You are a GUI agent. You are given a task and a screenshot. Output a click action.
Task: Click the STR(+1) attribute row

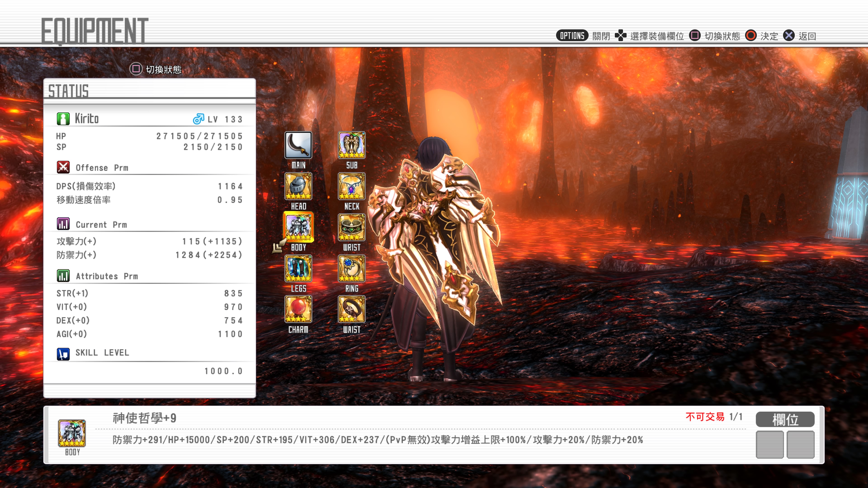tap(150, 293)
